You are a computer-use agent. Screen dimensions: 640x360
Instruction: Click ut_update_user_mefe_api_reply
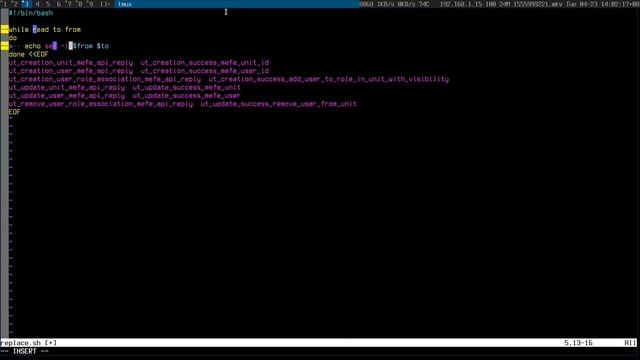click(x=67, y=96)
